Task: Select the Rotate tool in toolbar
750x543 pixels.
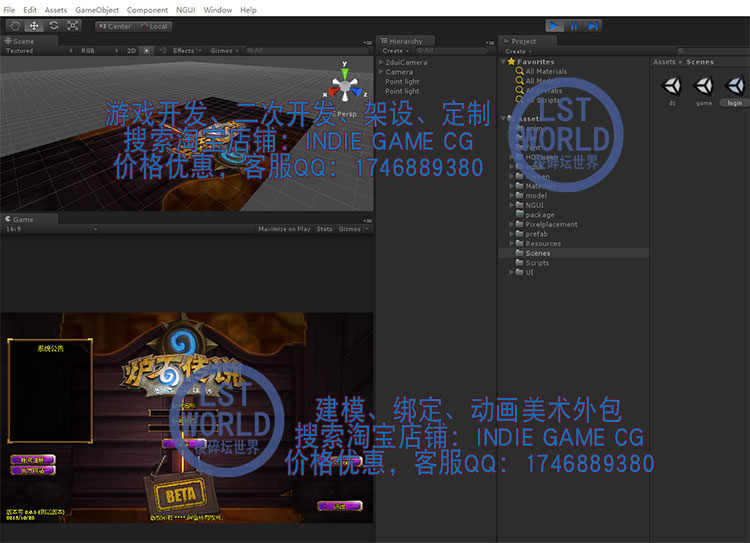Action: pos(53,26)
